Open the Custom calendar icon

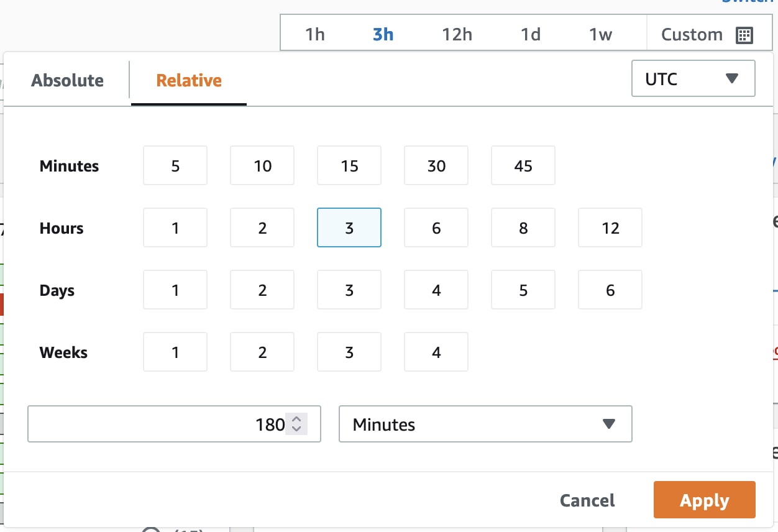pyautogui.click(x=744, y=35)
